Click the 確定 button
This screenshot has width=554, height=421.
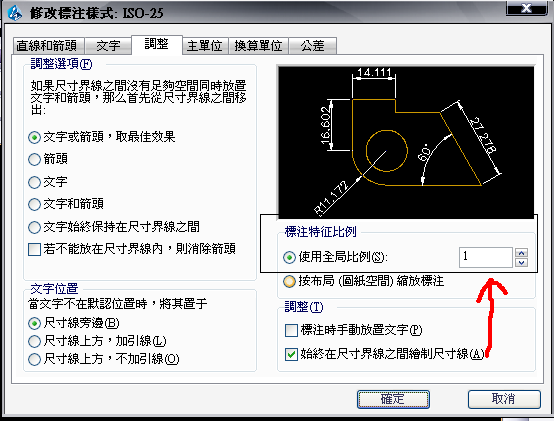(x=393, y=399)
